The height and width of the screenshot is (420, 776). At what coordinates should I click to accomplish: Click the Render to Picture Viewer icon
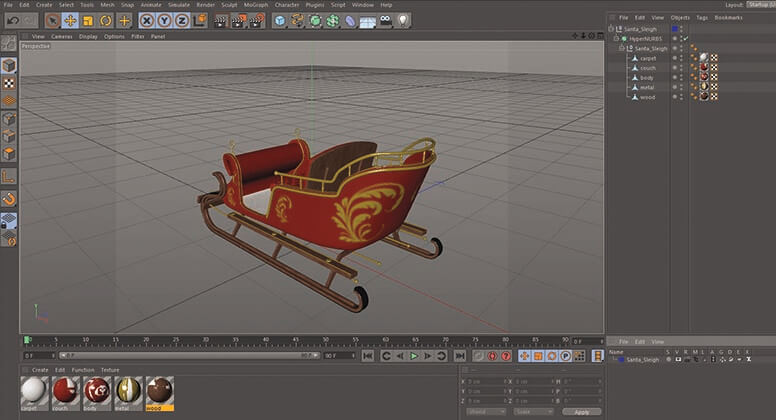[x=237, y=20]
